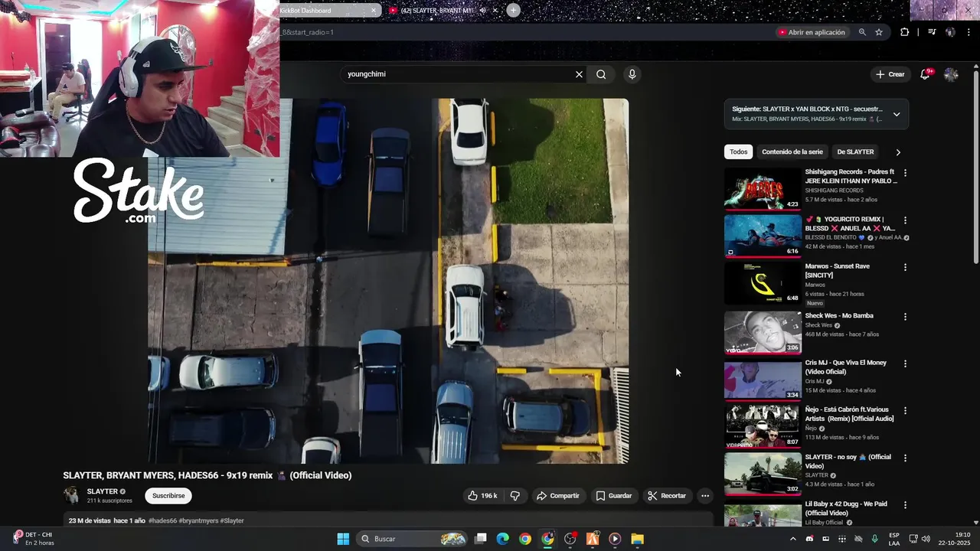980x551 pixels.
Task: Open Discord tray icon
Action: pos(810,539)
